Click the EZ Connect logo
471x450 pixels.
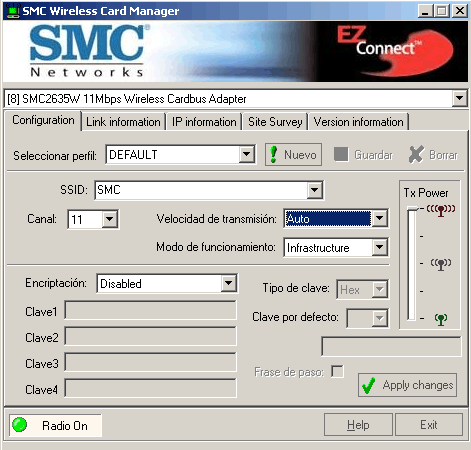tap(396, 50)
